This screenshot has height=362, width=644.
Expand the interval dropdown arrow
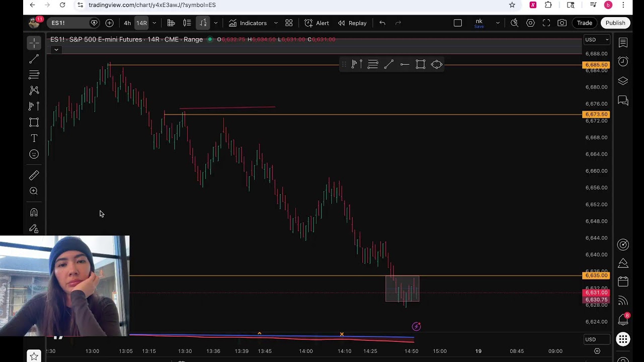tap(154, 23)
